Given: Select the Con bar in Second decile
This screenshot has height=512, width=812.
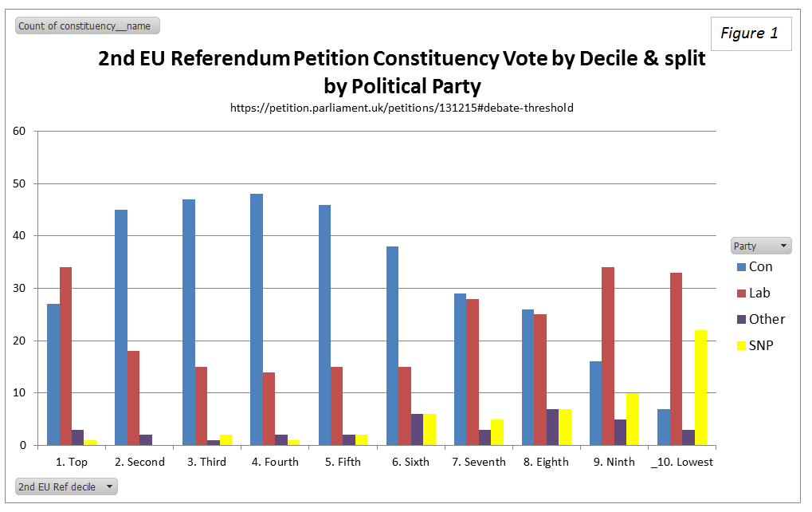Looking at the screenshot, I should click(121, 327).
